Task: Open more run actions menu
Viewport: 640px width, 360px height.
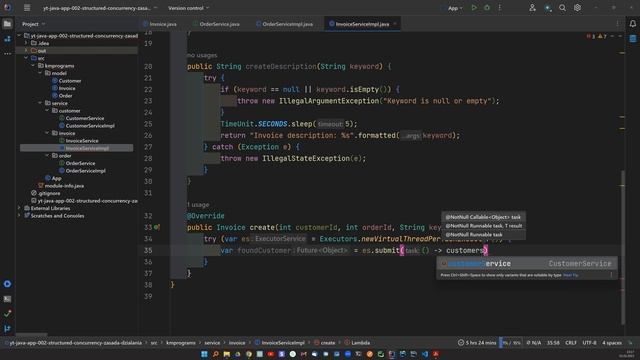Action: [500, 8]
